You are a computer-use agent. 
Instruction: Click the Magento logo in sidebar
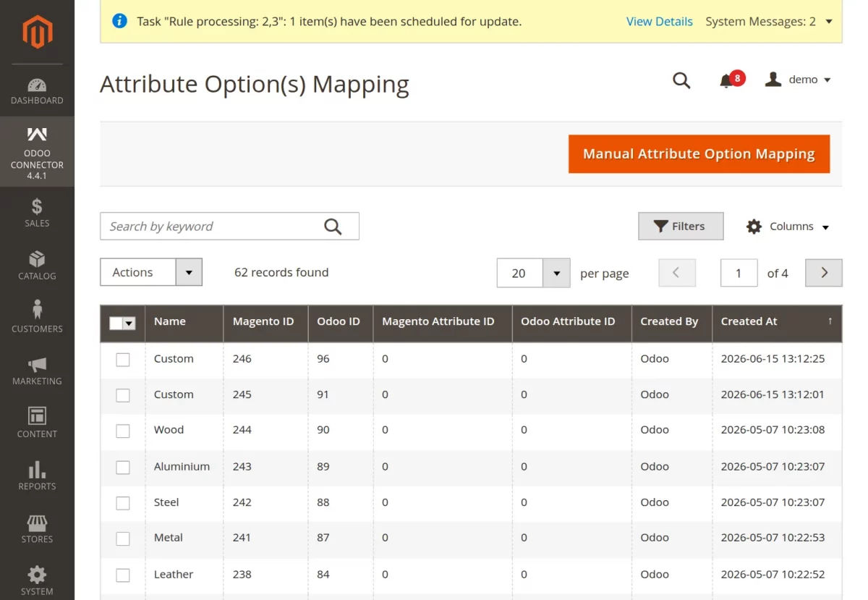click(37, 33)
